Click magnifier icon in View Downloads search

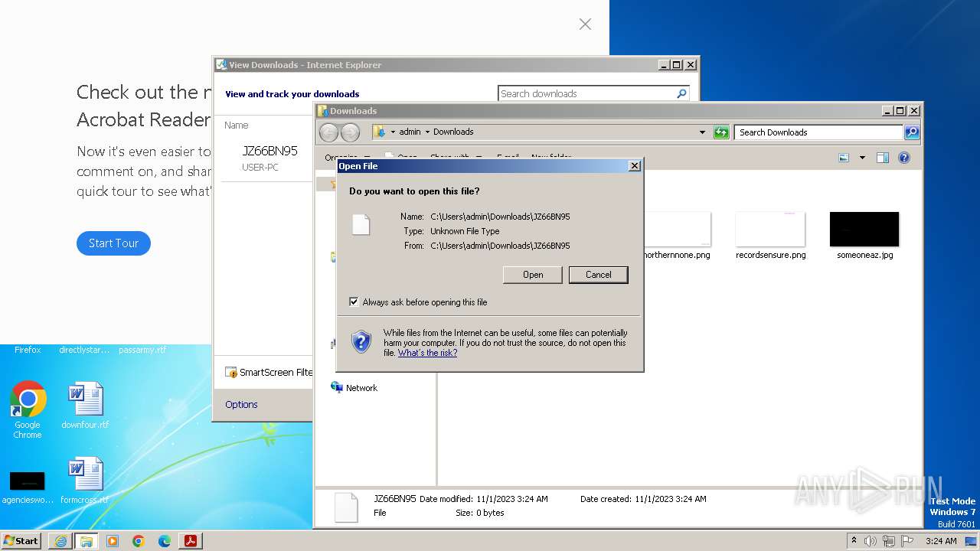pyautogui.click(x=682, y=93)
